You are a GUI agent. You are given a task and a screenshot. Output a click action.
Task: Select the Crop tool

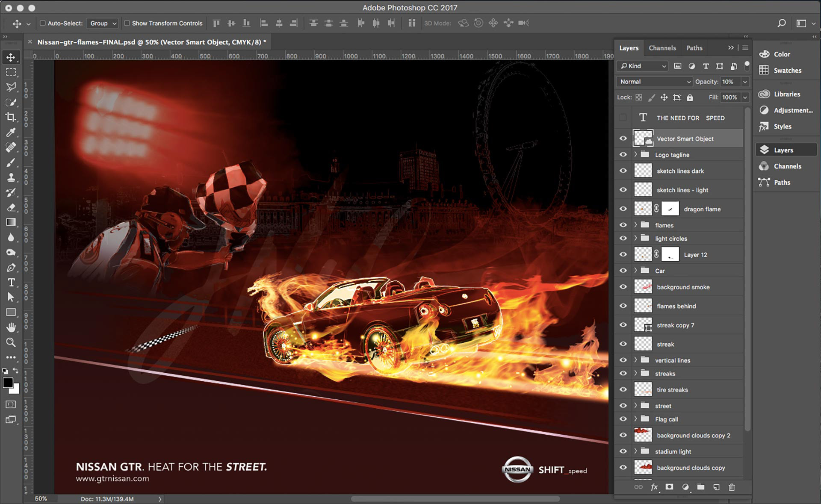click(x=11, y=117)
